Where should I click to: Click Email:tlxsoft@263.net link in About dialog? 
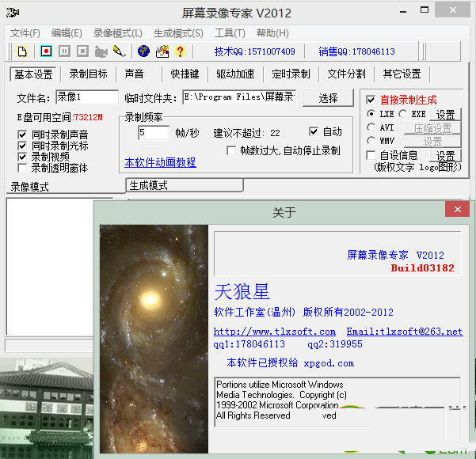pyautogui.click(x=405, y=332)
